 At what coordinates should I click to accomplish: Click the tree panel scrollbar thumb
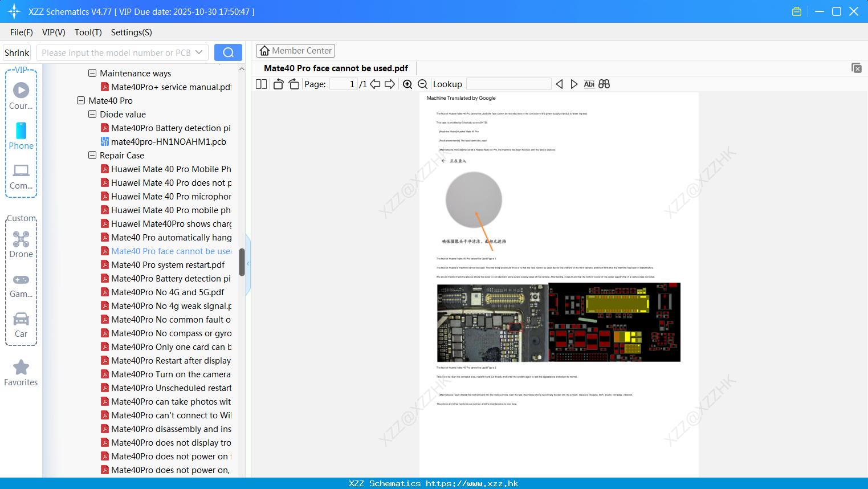tap(242, 262)
